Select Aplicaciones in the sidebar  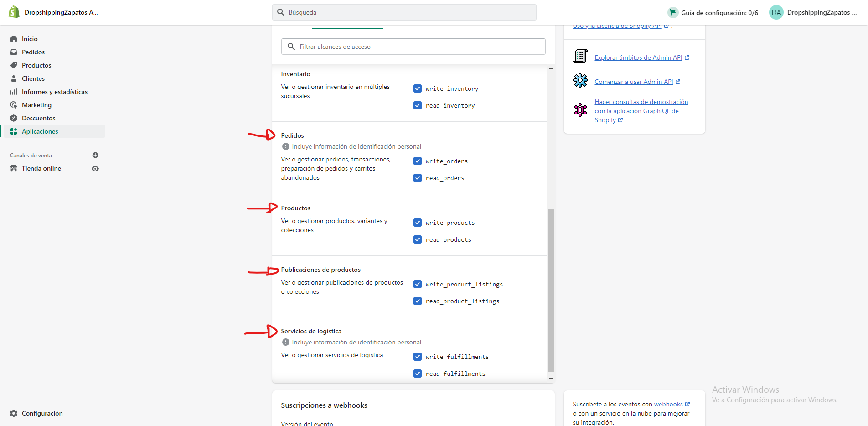(40, 131)
